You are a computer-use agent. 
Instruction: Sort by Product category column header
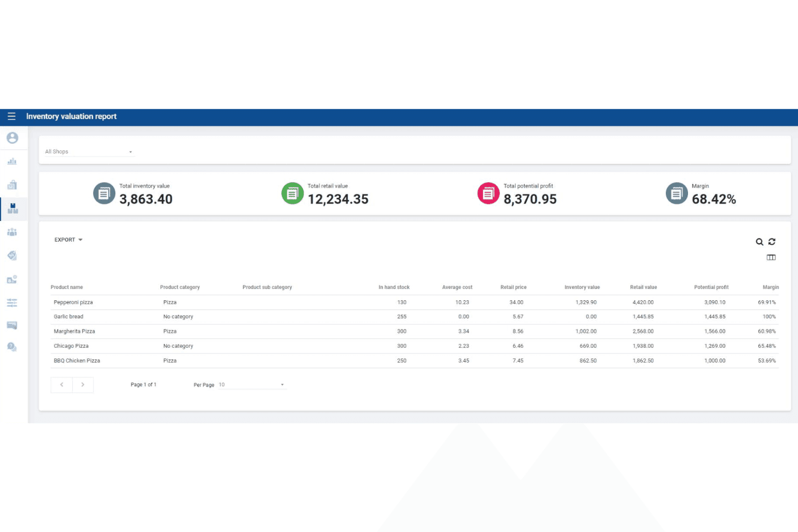180,287
